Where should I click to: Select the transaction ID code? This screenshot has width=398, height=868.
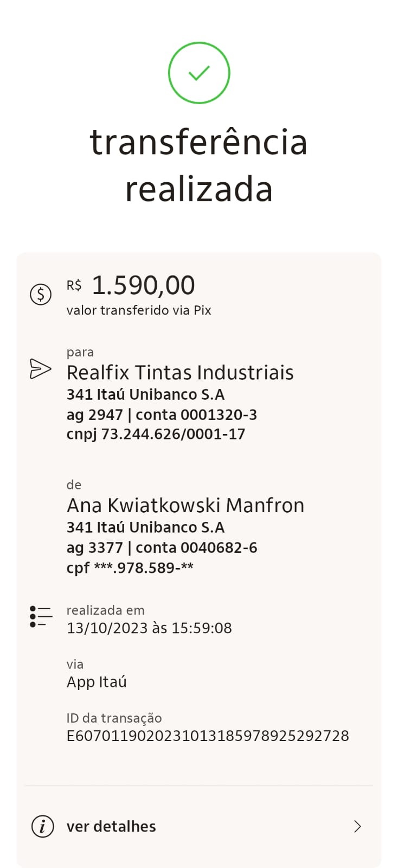[x=208, y=736]
